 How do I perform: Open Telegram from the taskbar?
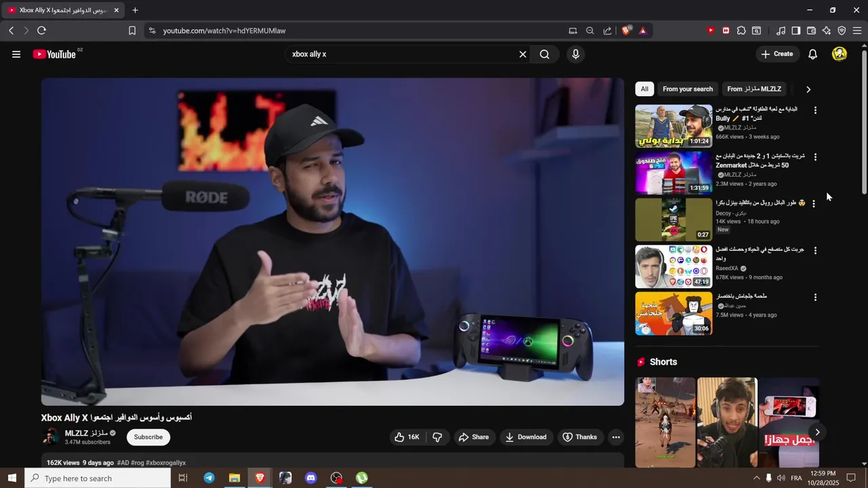coord(209,478)
